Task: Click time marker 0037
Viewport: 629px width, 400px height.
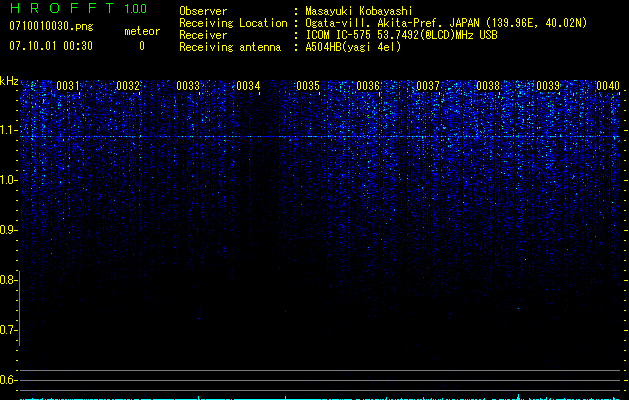Action: tap(428, 86)
